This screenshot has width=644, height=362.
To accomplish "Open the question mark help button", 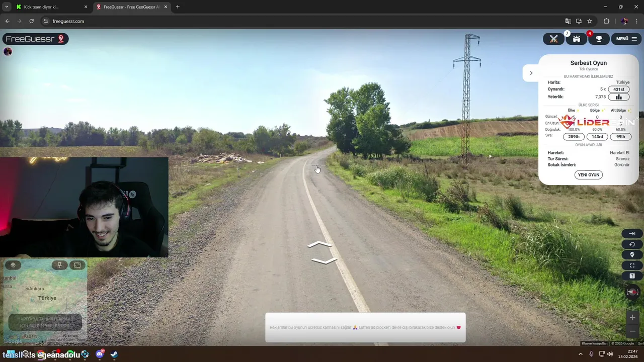I will (632, 276).
